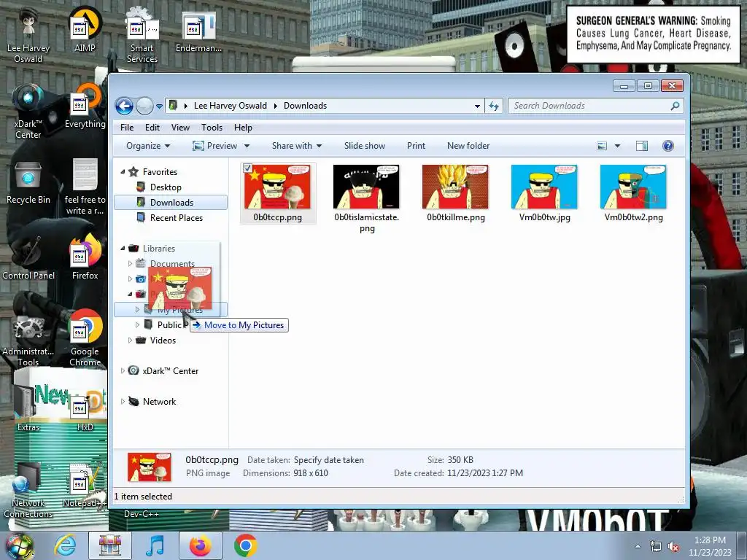The width and height of the screenshot is (747, 560).
Task: Uncheck the 0b0tccp.png item checkbox
Action: [247, 168]
